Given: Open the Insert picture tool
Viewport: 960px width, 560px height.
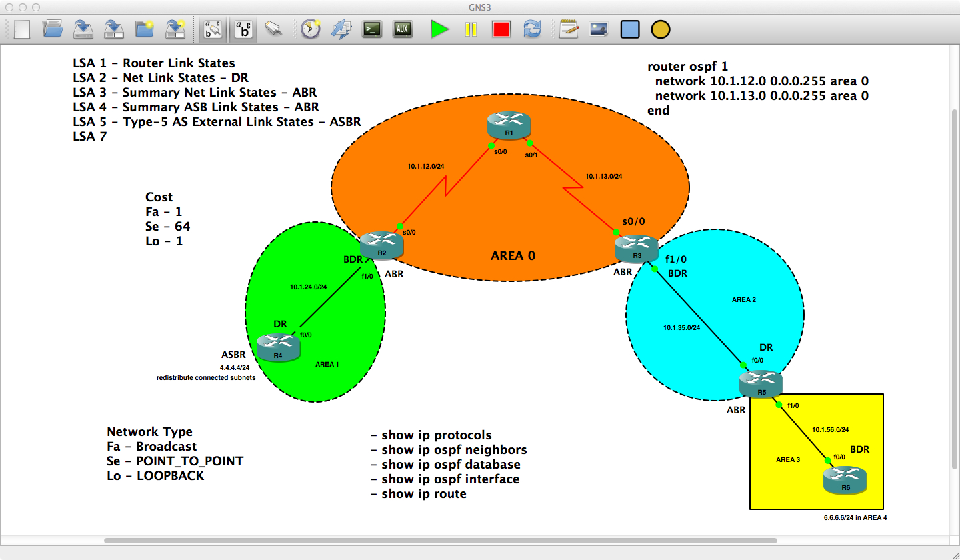Looking at the screenshot, I should pos(598,29).
